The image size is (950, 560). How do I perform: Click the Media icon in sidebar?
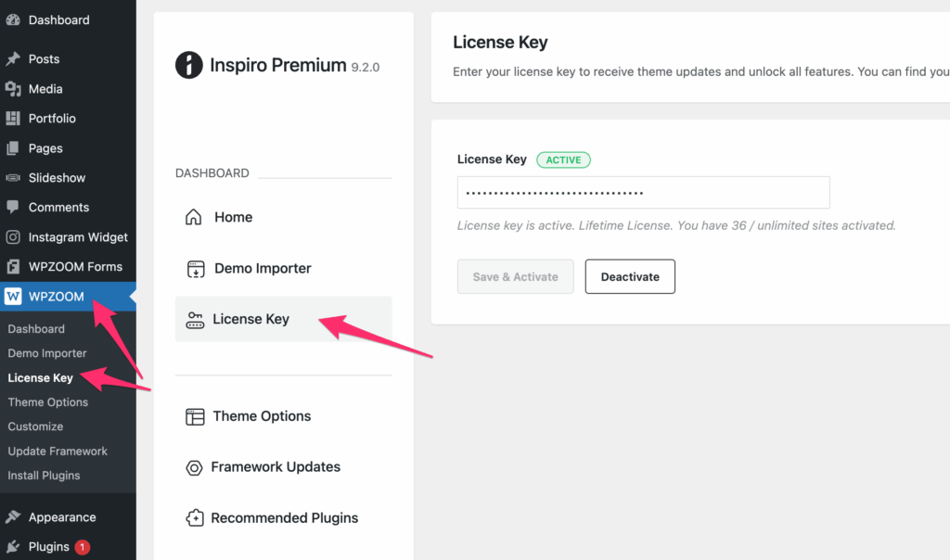(13, 89)
